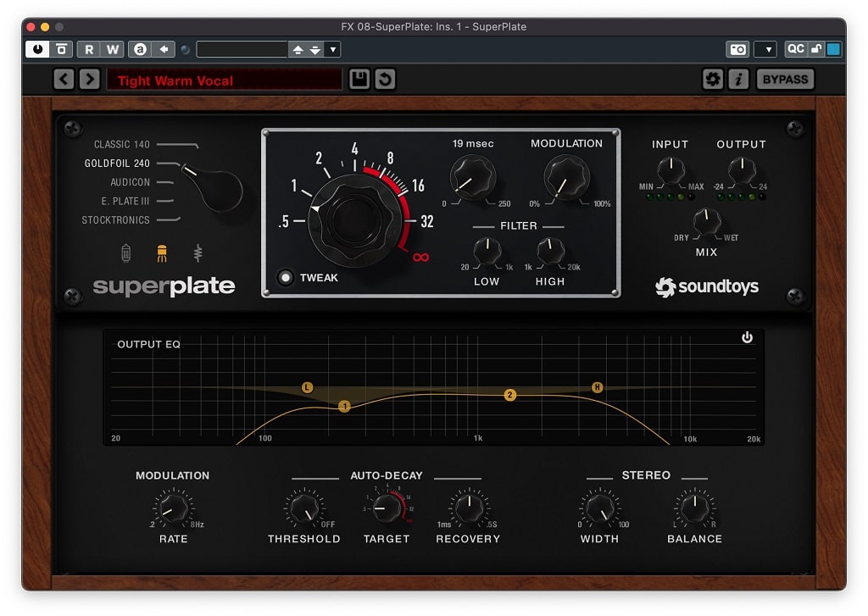The image size is (868, 616).
Task: Click the revert preset circular arrow icon
Action: pyautogui.click(x=385, y=79)
